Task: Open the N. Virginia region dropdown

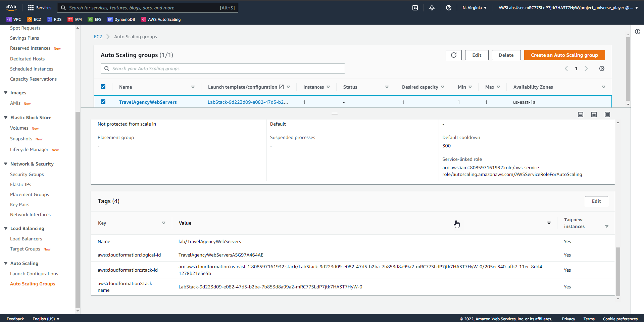Action: (x=475, y=8)
